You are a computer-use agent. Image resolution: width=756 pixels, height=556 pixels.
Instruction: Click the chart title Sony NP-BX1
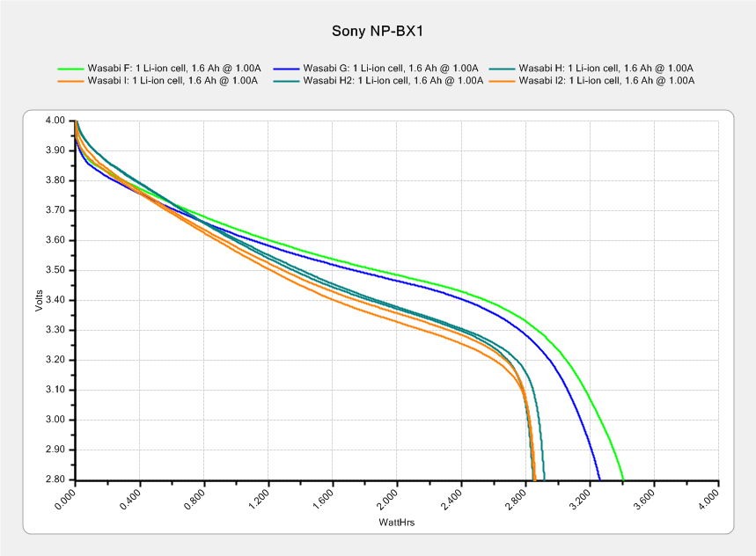click(378, 31)
